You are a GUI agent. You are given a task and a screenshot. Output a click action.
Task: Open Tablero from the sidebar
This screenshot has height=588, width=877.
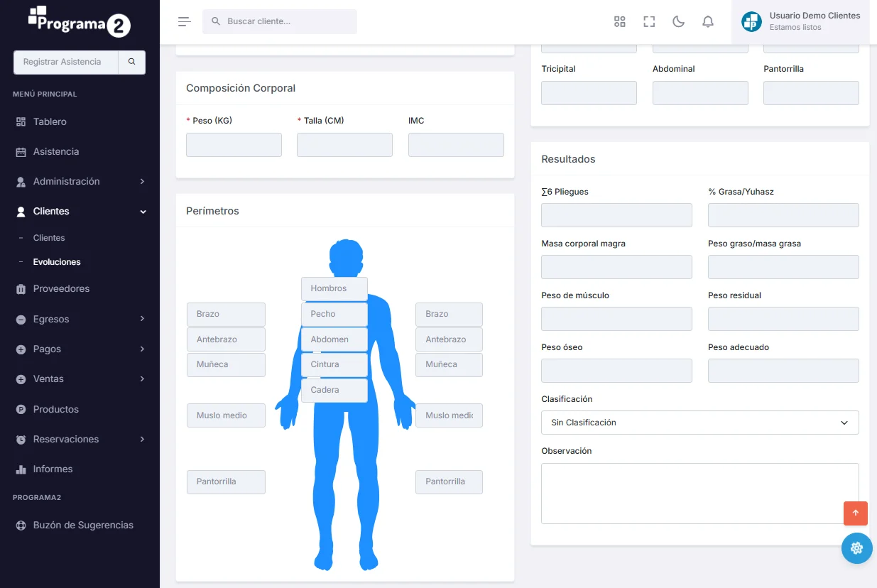point(50,121)
